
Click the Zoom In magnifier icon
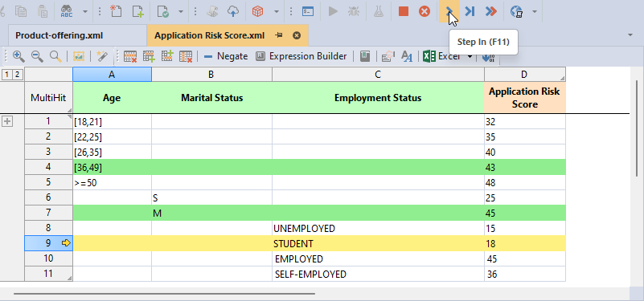point(18,56)
